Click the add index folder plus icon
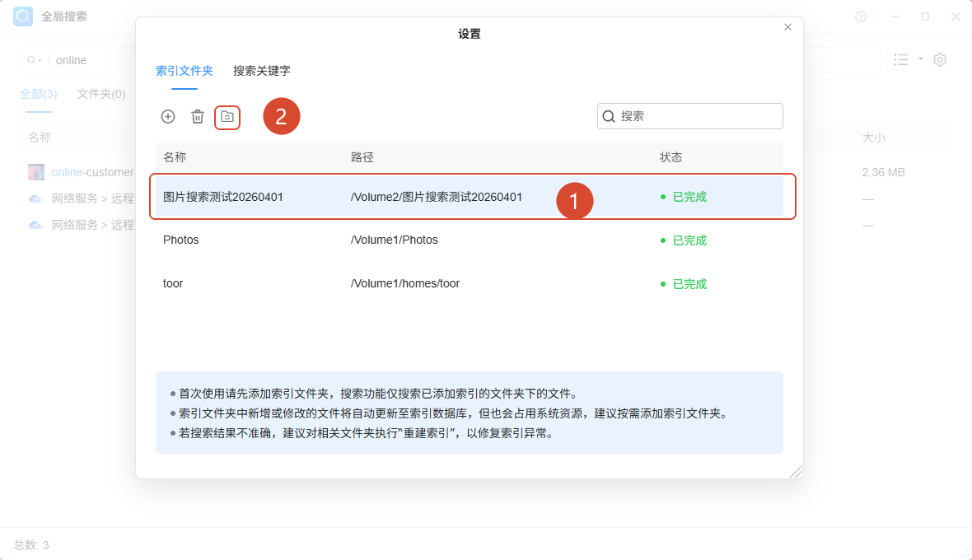 (x=168, y=116)
